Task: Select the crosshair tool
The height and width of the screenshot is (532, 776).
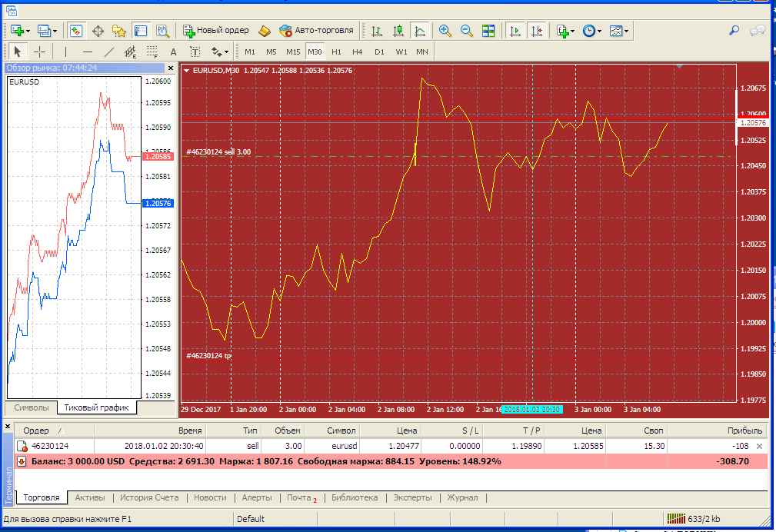Action: click(x=39, y=52)
